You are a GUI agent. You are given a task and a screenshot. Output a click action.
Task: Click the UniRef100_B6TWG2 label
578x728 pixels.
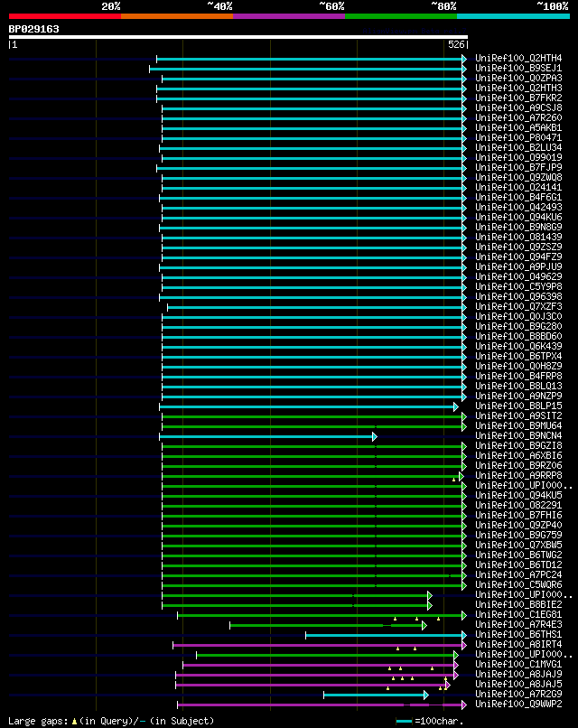click(518, 555)
